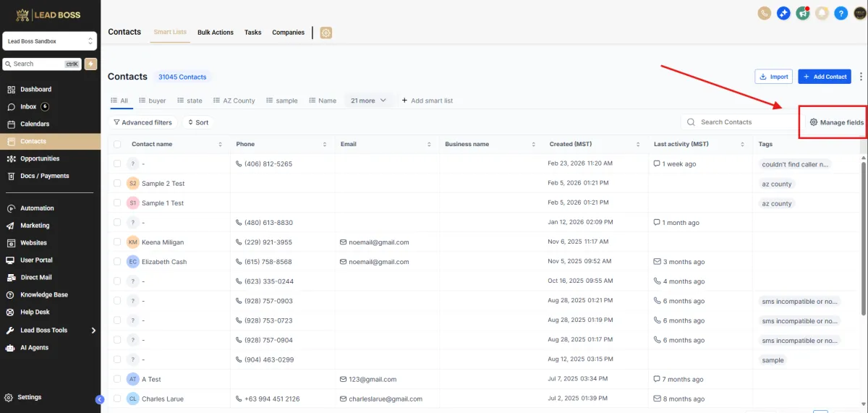The height and width of the screenshot is (413, 868).
Task: Check the box for A Test
Action: (117, 379)
